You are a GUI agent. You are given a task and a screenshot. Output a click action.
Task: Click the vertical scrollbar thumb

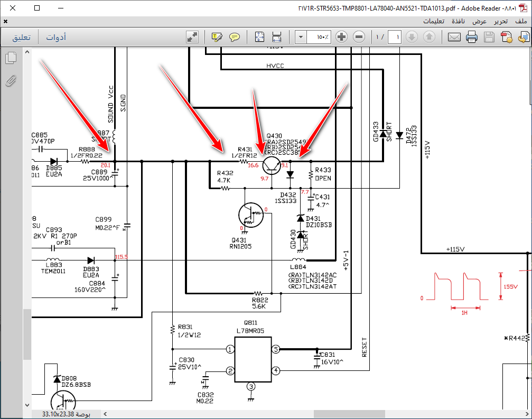coord(27,334)
